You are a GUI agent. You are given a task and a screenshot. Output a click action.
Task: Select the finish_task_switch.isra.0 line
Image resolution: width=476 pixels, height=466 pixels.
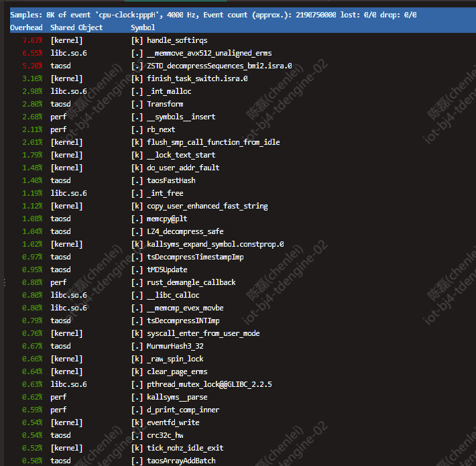click(x=197, y=78)
